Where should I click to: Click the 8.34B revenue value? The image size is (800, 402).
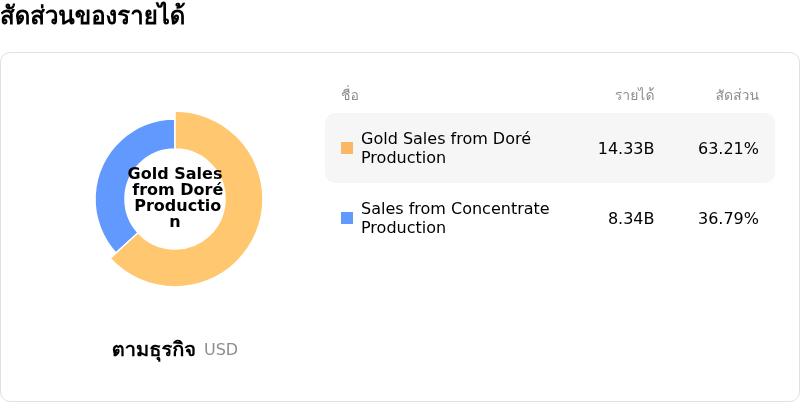tap(631, 218)
